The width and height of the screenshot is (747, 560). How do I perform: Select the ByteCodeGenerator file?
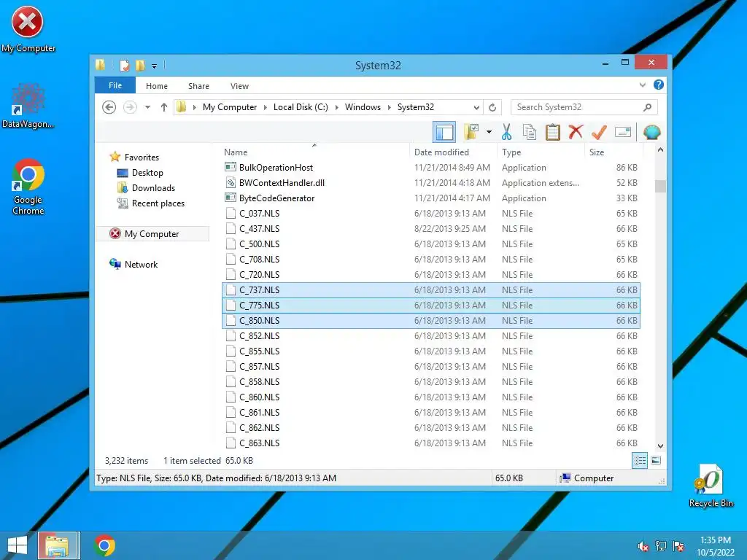pyautogui.click(x=431, y=198)
